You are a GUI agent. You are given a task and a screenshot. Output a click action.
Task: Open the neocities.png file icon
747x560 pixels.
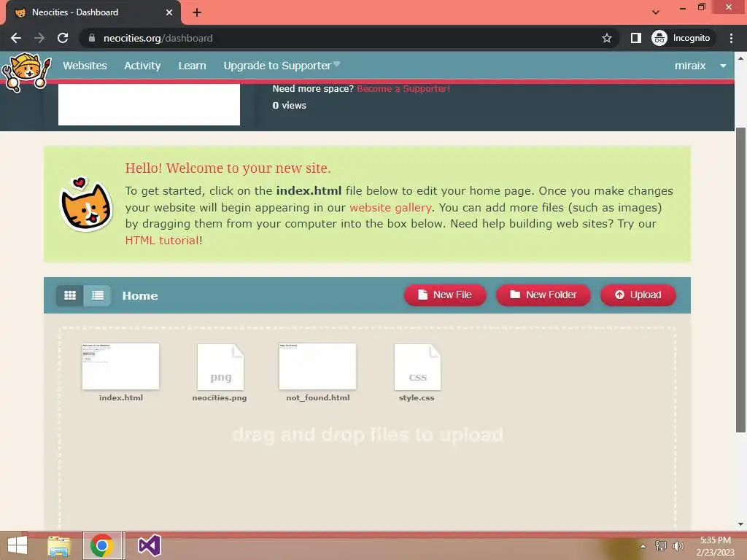[x=220, y=367]
